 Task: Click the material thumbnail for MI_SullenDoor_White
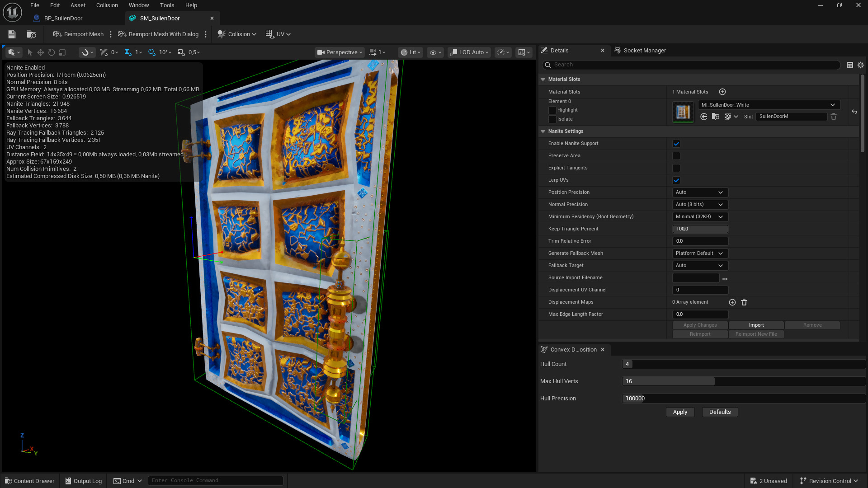coord(683,112)
